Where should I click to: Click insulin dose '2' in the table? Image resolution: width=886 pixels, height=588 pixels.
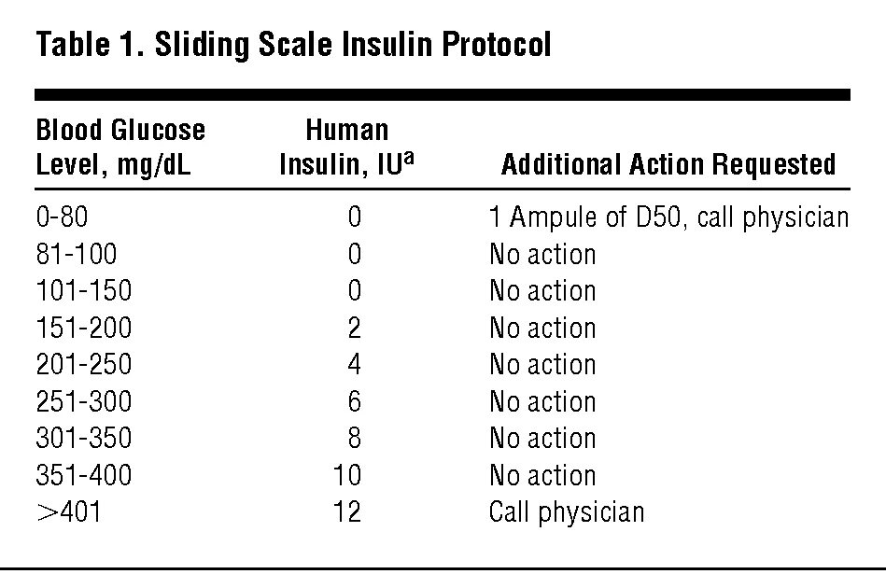(354, 328)
